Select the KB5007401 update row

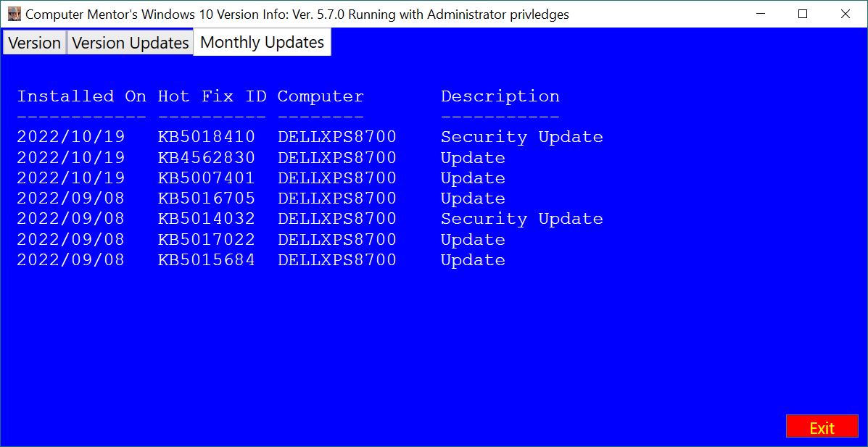[207, 178]
